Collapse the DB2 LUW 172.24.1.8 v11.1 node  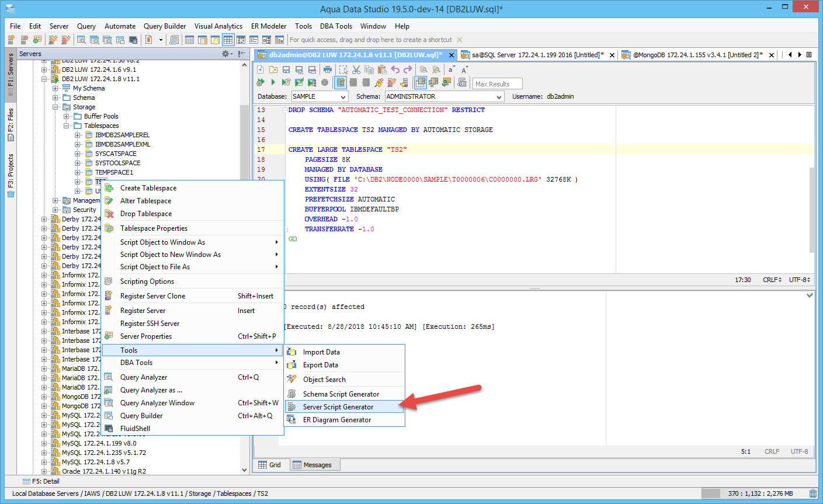point(44,79)
